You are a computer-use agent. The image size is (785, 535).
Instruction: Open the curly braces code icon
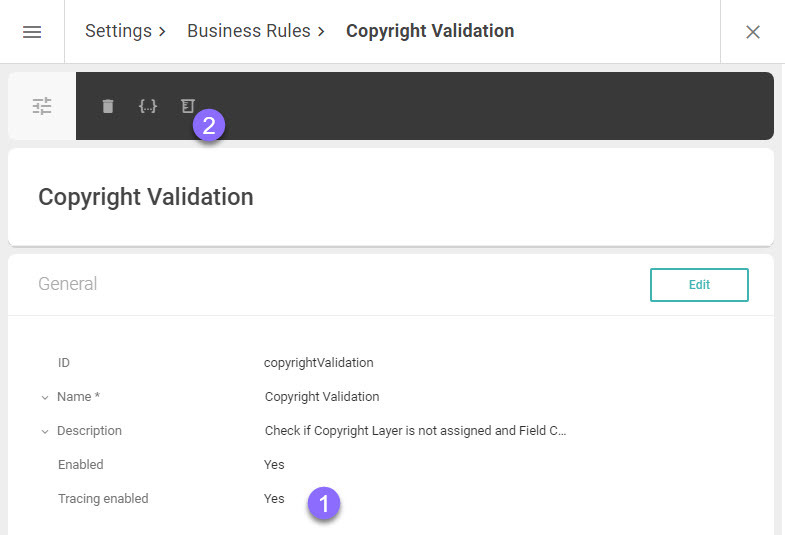pos(148,106)
